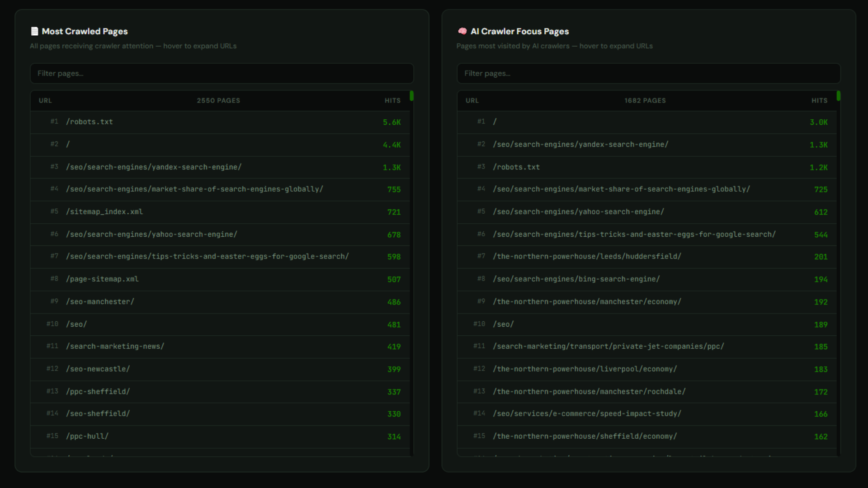Click URL column header in AI Crawler Focus Pages
The image size is (868, 488).
(x=472, y=101)
